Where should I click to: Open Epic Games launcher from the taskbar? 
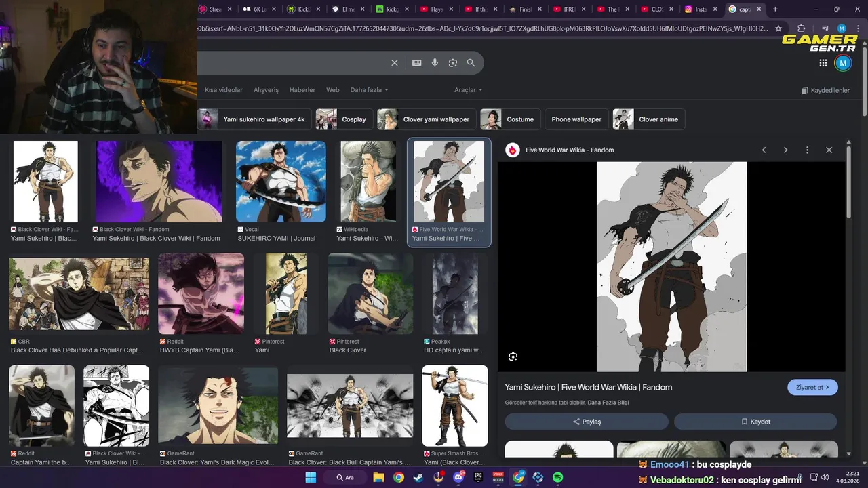pyautogui.click(x=478, y=477)
